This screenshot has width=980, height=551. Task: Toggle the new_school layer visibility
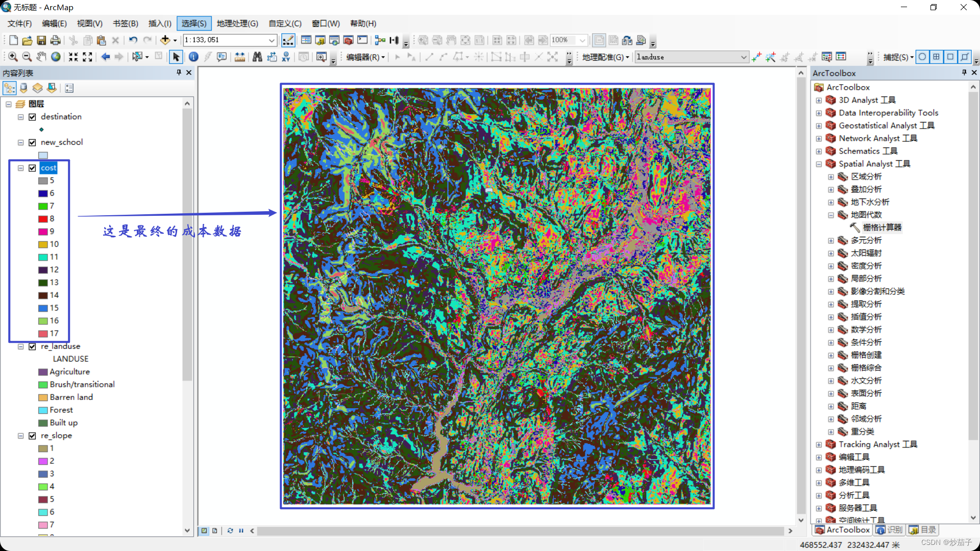coord(32,142)
